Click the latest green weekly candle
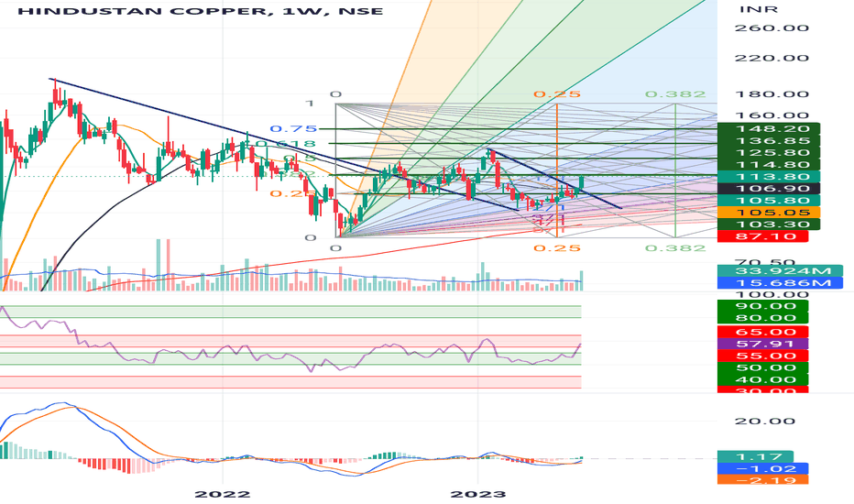Viewport: 854px width, 504px height. click(582, 183)
